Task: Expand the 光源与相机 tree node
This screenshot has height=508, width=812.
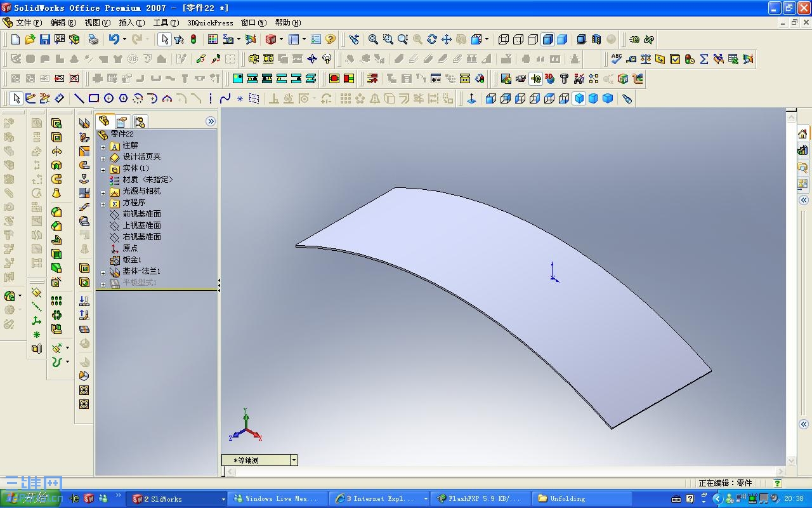Action: tap(103, 192)
